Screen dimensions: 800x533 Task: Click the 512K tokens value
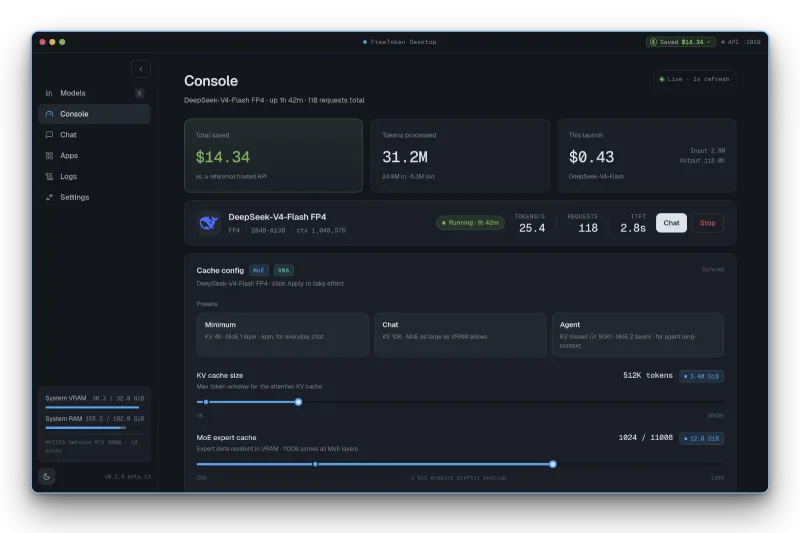[648, 375]
